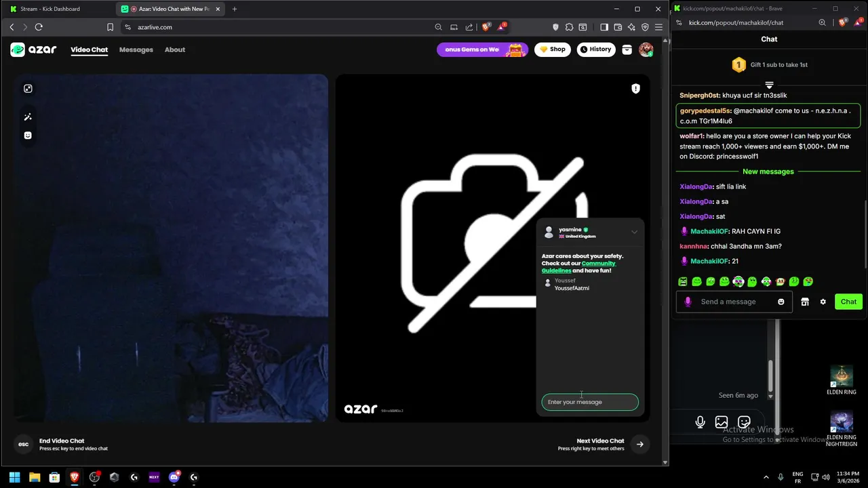Collapse the yasmine chat panel chevron

[x=634, y=232]
